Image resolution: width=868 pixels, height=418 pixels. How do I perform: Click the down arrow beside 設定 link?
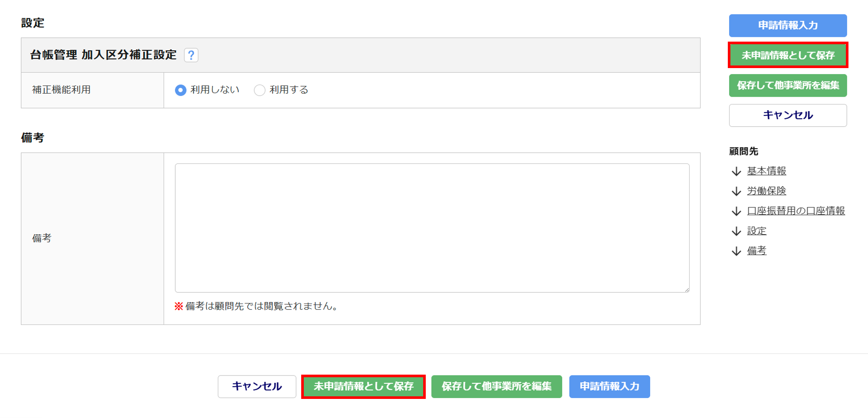click(736, 231)
